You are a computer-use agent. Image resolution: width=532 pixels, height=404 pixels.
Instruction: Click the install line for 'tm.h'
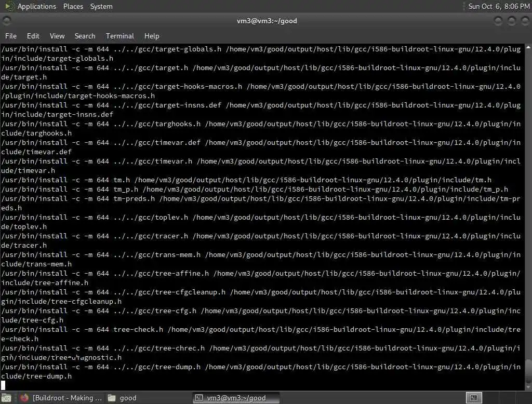(x=246, y=180)
